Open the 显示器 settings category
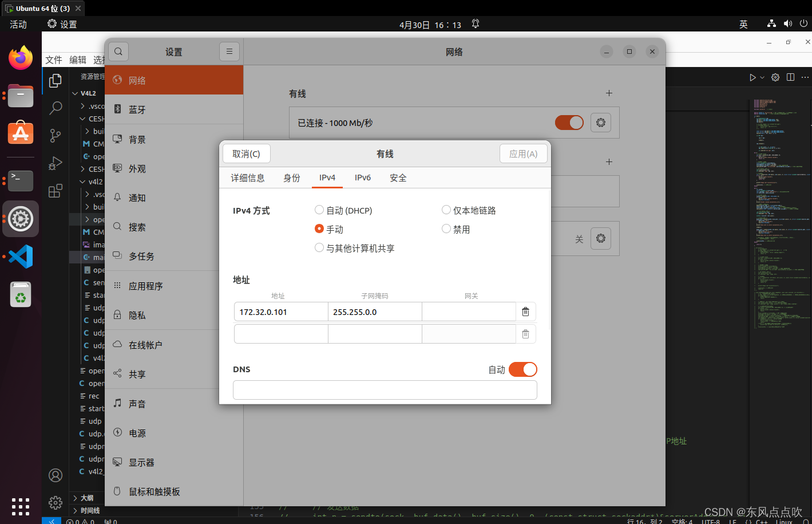This screenshot has height=524, width=812. [x=174, y=462]
